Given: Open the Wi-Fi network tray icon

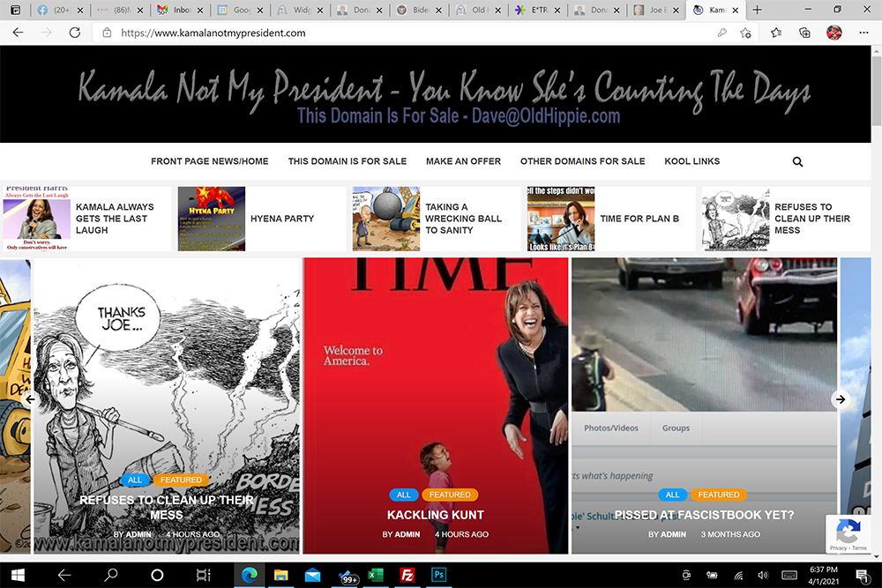Looking at the screenshot, I should [x=738, y=575].
